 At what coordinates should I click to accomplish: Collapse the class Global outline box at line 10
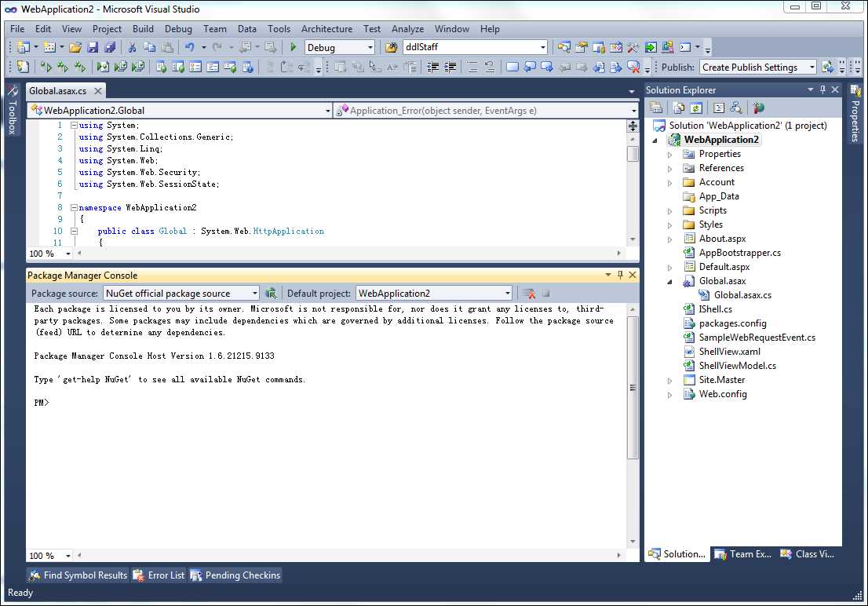pos(74,231)
